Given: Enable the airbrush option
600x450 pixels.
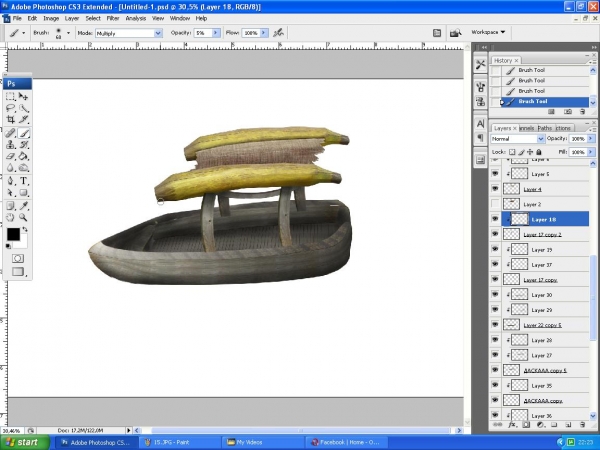Looking at the screenshot, I should 278,33.
